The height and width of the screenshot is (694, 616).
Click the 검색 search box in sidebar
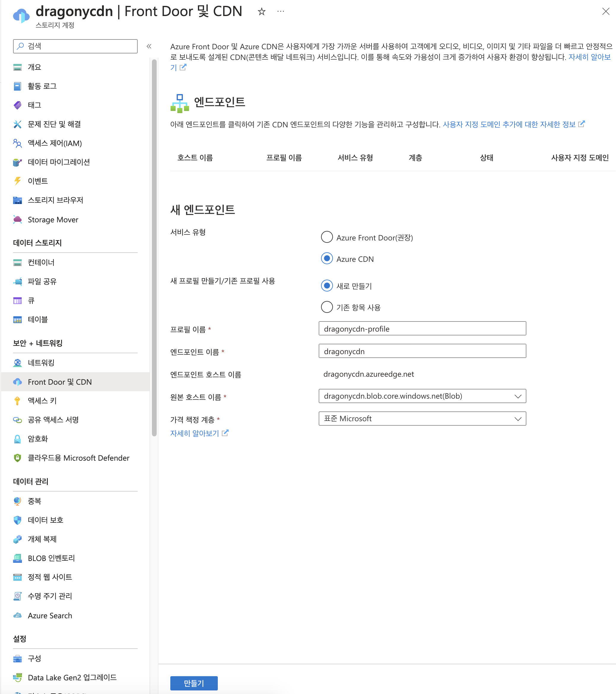pos(75,46)
